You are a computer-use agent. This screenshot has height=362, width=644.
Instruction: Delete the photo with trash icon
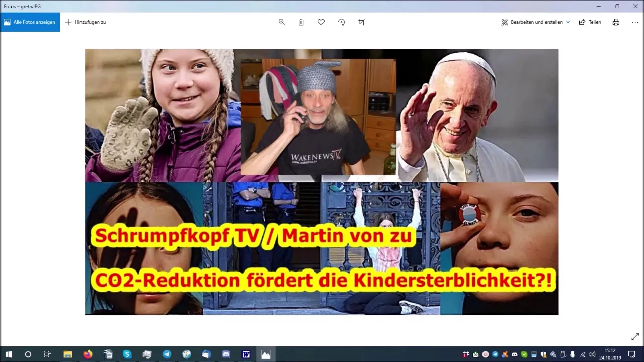pos(301,22)
